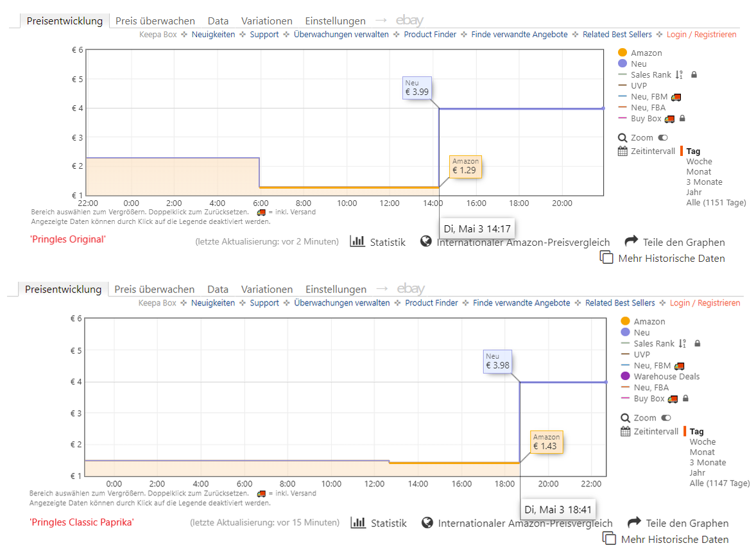756x550 pixels.
Task: Toggle 'Neu, FBM' legend entry in Pringles Original
Action: coord(649,97)
